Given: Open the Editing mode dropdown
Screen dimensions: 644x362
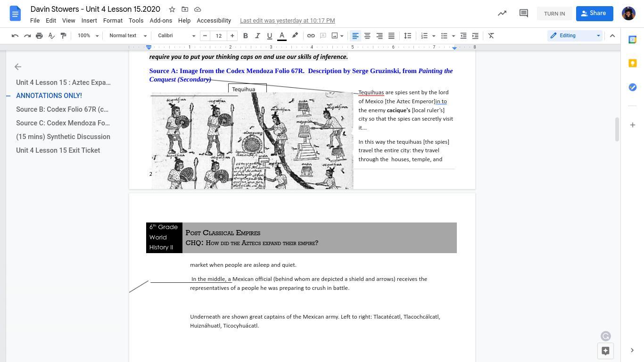Looking at the screenshot, I should tap(575, 36).
